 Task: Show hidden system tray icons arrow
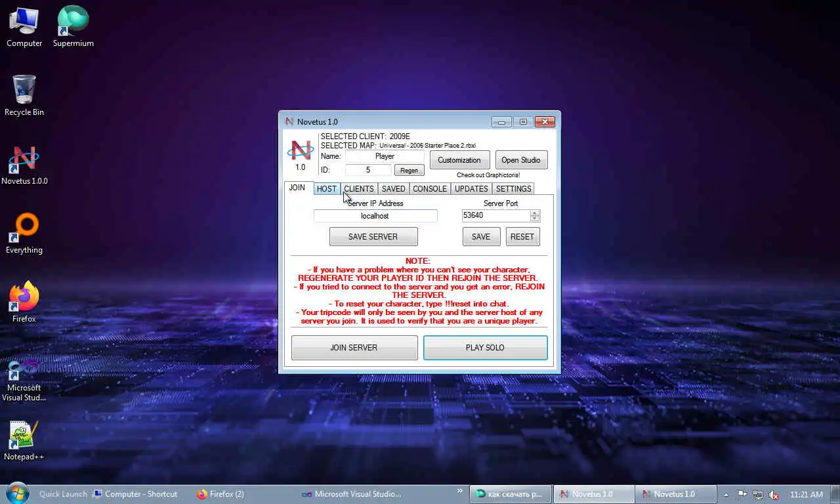point(726,495)
